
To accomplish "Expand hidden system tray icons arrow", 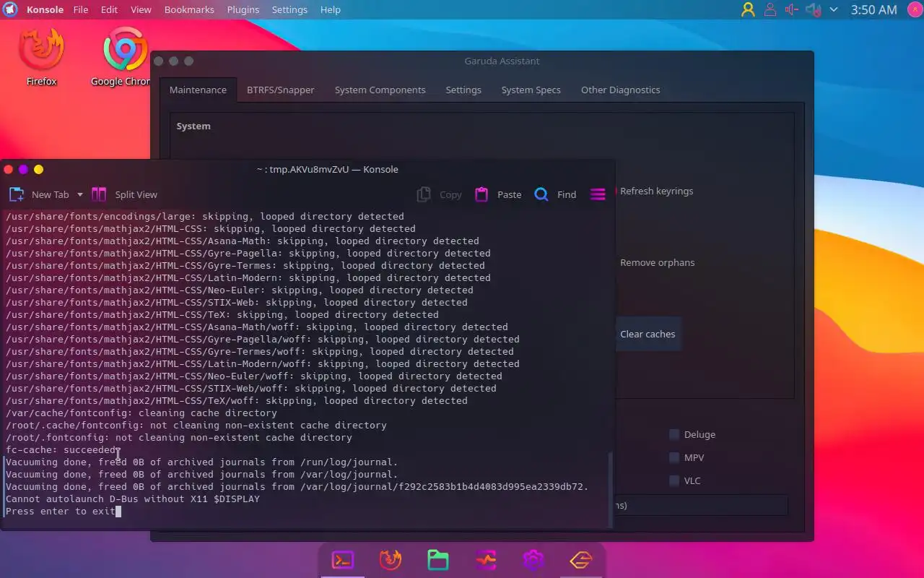I will pyautogui.click(x=834, y=9).
